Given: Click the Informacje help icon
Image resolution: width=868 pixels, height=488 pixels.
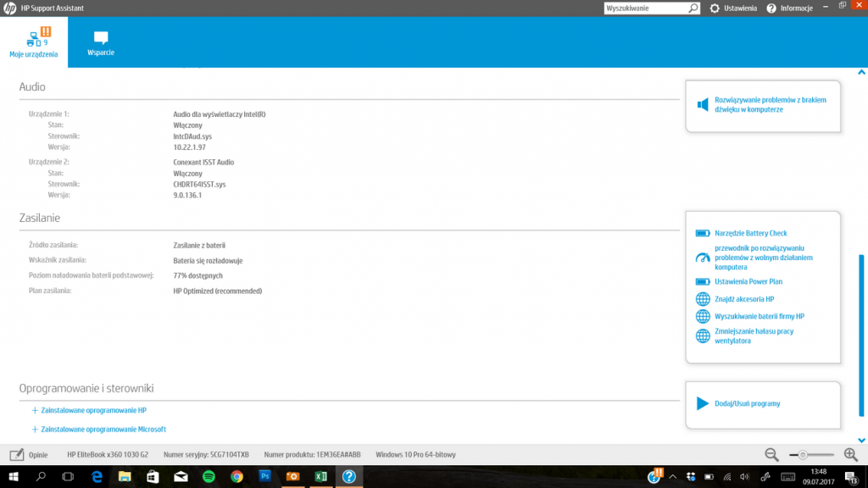Looking at the screenshot, I should click(771, 8).
